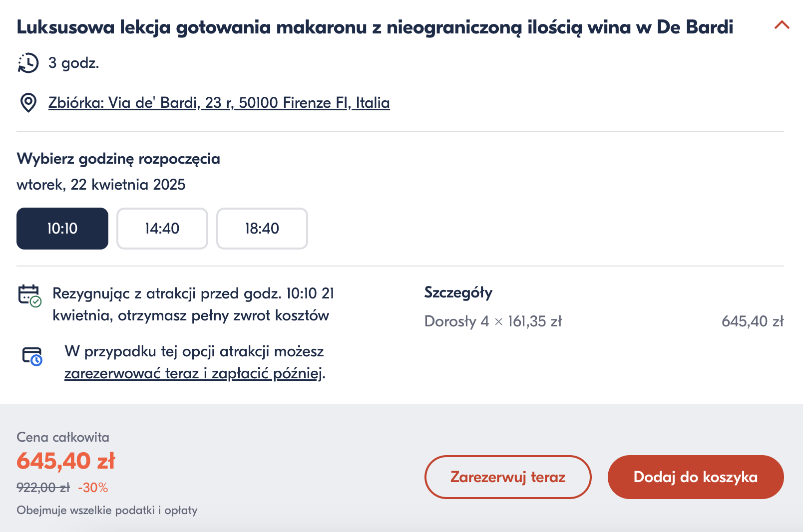Image resolution: width=803 pixels, height=532 pixels.
Task: Select the 18:40 start time
Action: [262, 229]
